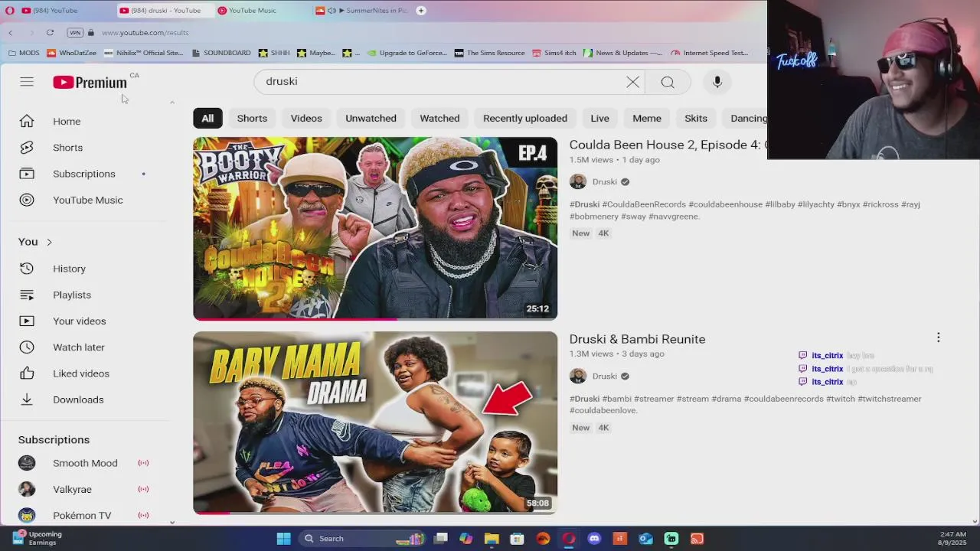Image resolution: width=980 pixels, height=551 pixels.
Task: Select the Recently uploaded filter chip
Action: coord(525,118)
